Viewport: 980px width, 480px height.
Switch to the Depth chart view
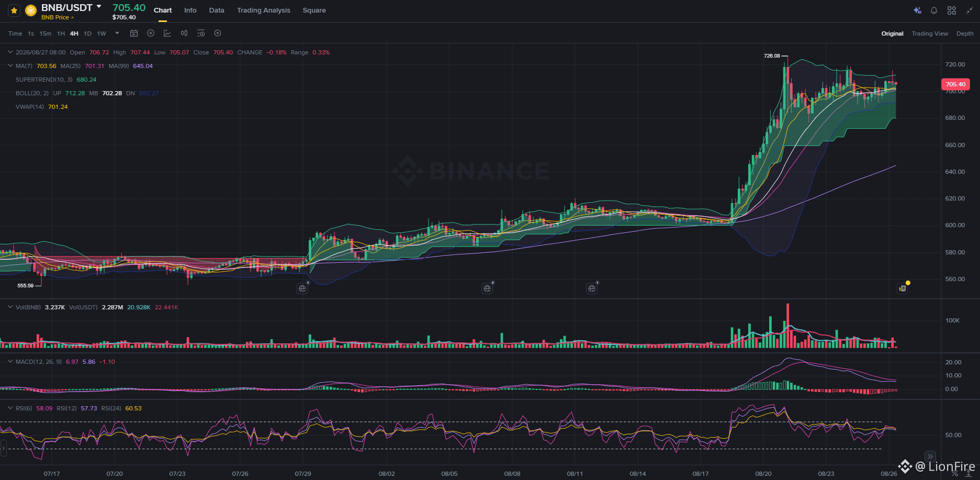(965, 34)
